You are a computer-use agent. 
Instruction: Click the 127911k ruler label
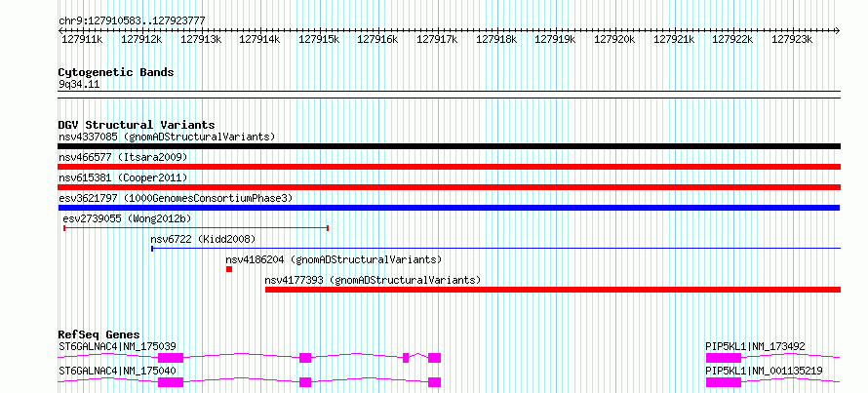82,39
